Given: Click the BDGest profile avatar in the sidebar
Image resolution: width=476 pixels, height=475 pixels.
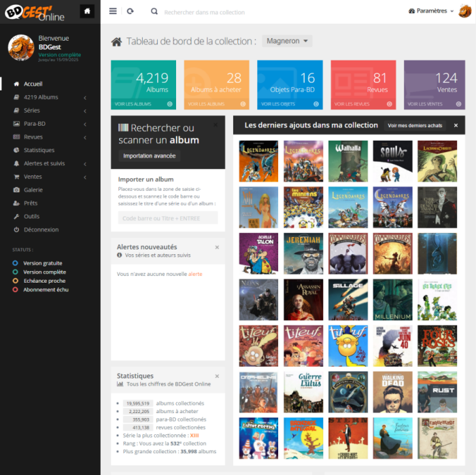Looking at the screenshot, I should tap(21, 48).
